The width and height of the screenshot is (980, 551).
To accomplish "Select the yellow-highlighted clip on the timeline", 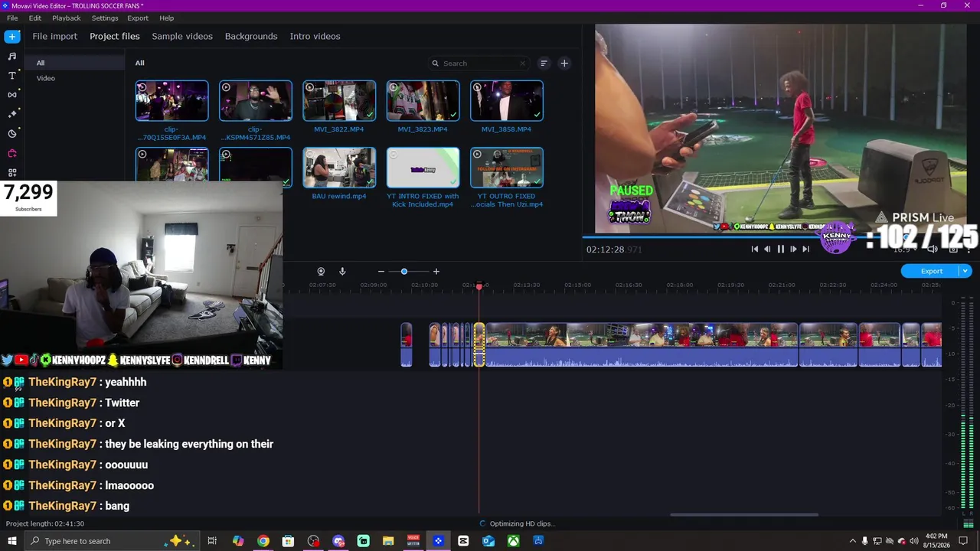I will [x=479, y=345].
